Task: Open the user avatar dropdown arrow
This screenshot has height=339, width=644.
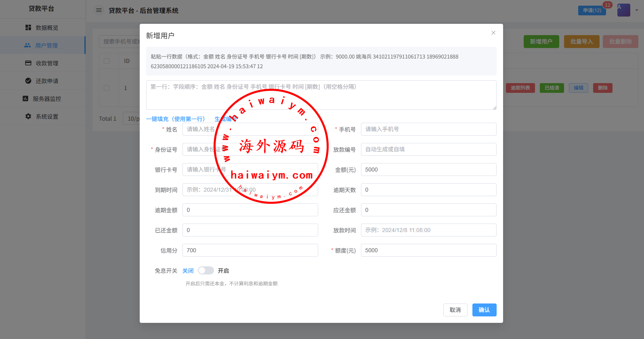Action: point(637,10)
